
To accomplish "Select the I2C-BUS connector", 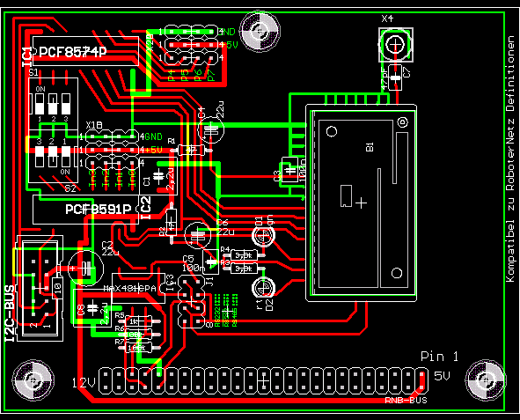I will tap(40, 288).
